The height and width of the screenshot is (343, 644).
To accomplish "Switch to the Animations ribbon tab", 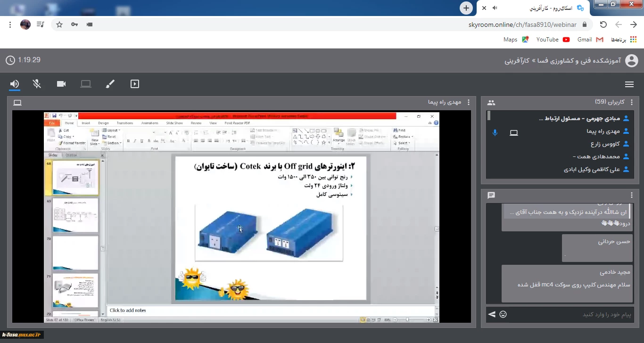I will point(150,123).
